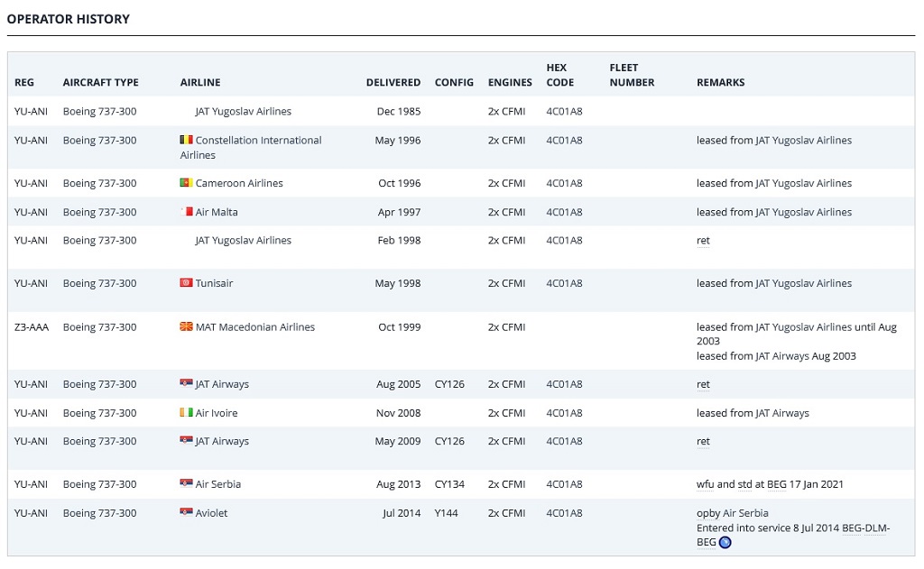The image size is (924, 569).
Task: Click the REG column header
Action: pyautogui.click(x=24, y=82)
